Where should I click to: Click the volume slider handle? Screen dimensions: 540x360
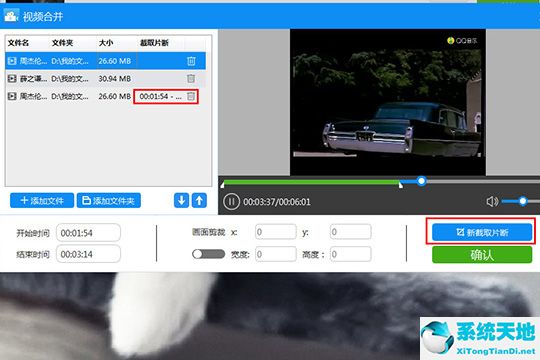[522, 201]
